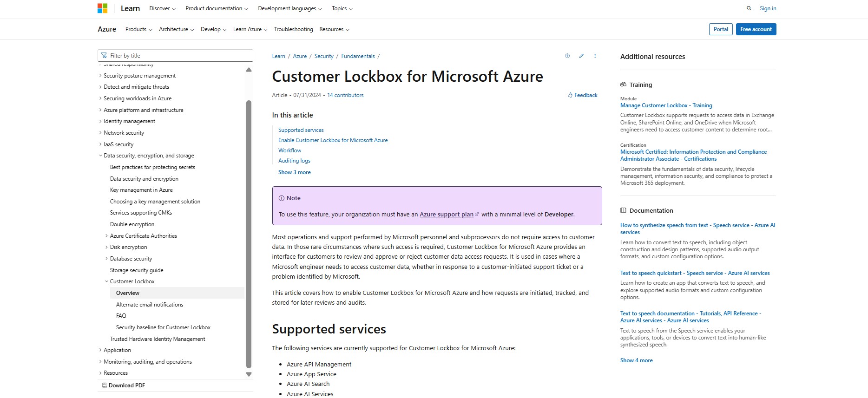Screen dimensions: 868x398
Task: Click the Microsoft logo in header
Action: (102, 8)
